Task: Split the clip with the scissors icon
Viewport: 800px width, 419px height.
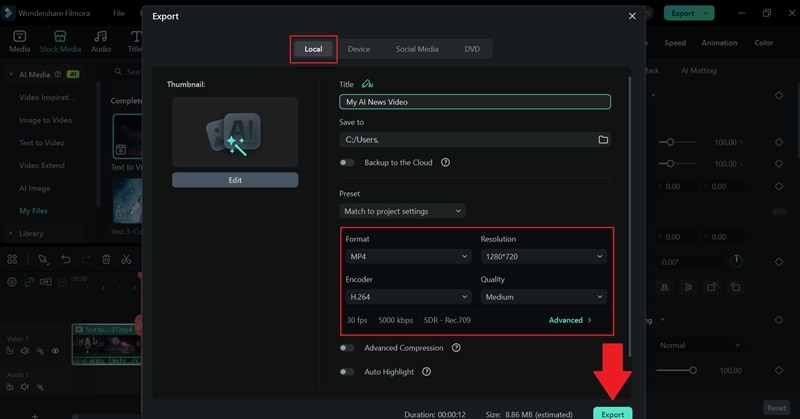Action: click(126, 259)
